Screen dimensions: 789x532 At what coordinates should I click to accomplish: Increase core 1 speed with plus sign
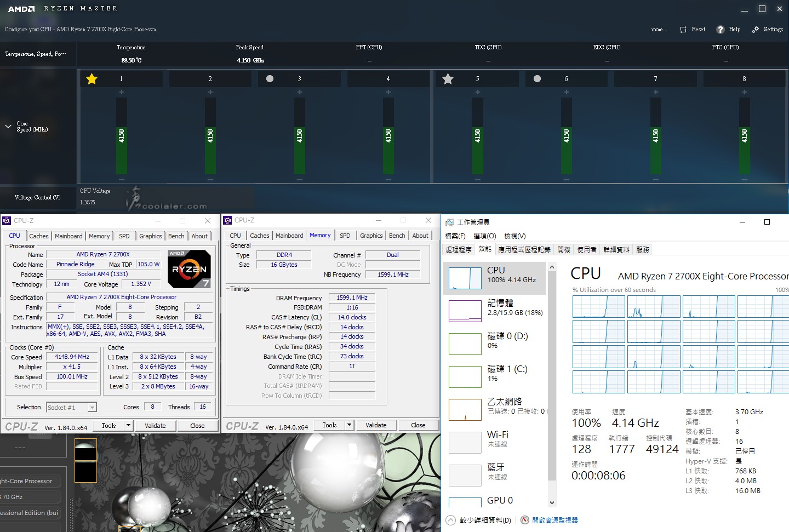point(121,92)
